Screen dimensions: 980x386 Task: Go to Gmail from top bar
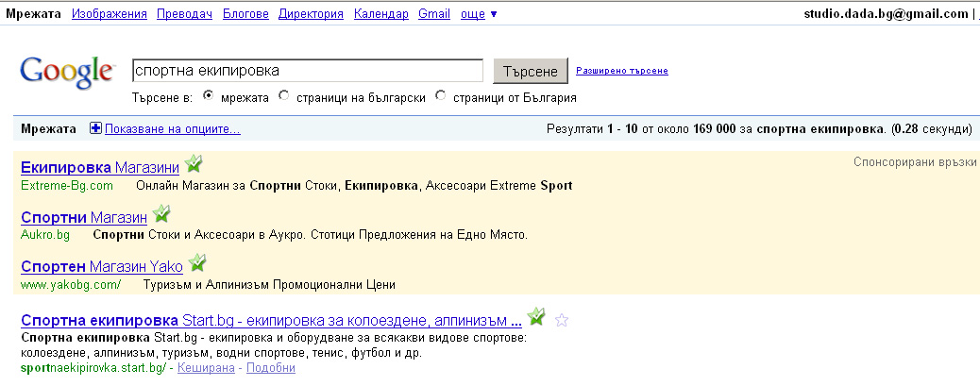[x=433, y=14]
